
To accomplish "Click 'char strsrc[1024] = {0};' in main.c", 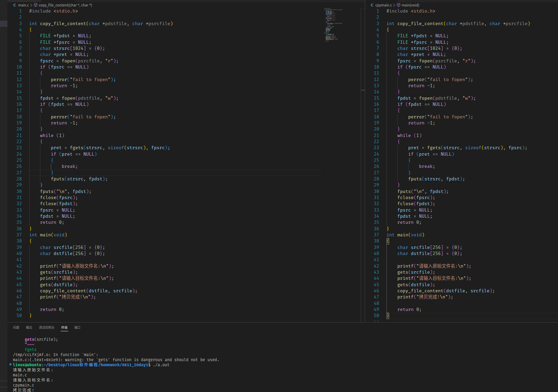I will (x=73, y=48).
